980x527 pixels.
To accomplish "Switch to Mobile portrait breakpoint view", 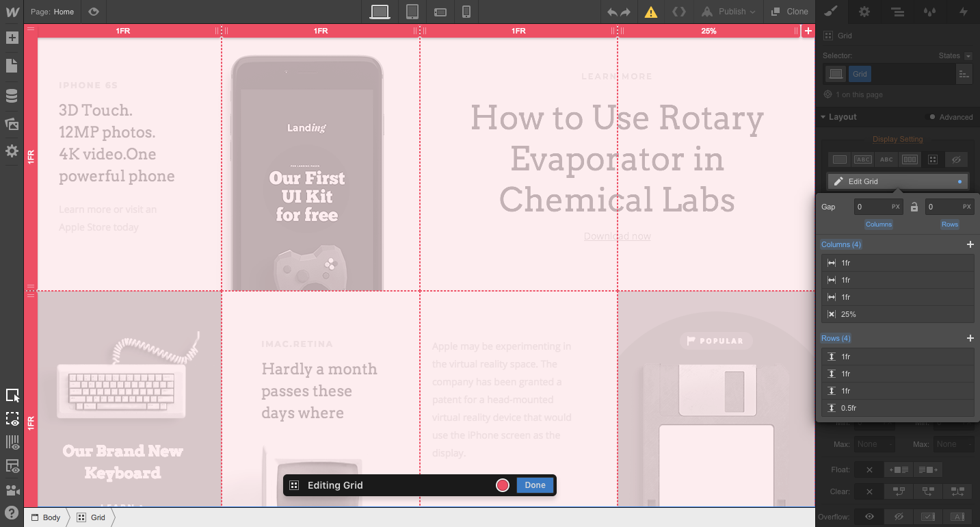I will pos(466,12).
